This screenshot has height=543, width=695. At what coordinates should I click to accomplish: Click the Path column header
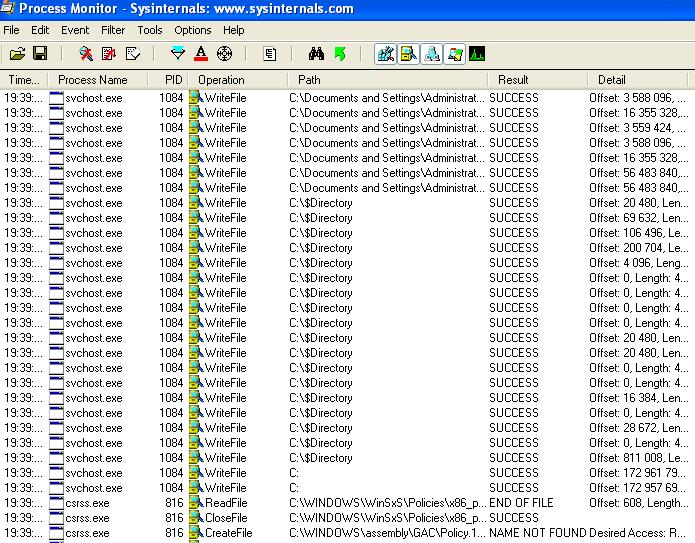[x=387, y=80]
